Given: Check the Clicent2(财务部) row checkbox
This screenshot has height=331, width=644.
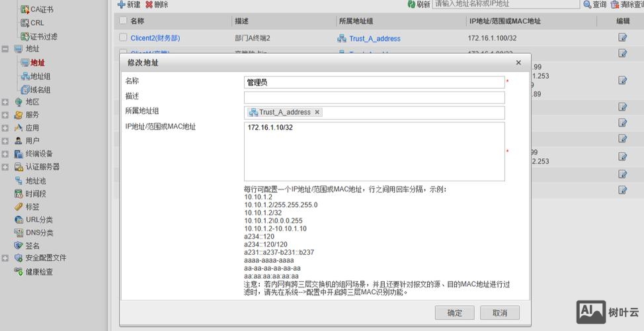Looking at the screenshot, I should (123, 38).
